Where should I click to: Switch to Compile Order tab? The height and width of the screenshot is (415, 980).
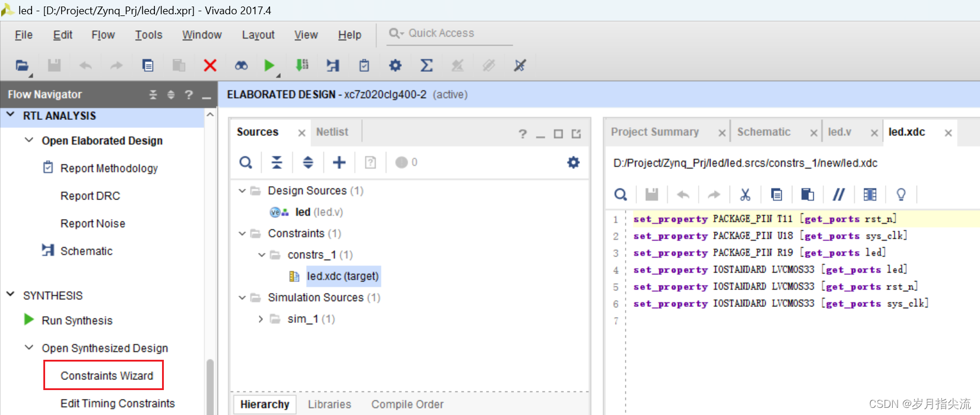pyautogui.click(x=407, y=404)
